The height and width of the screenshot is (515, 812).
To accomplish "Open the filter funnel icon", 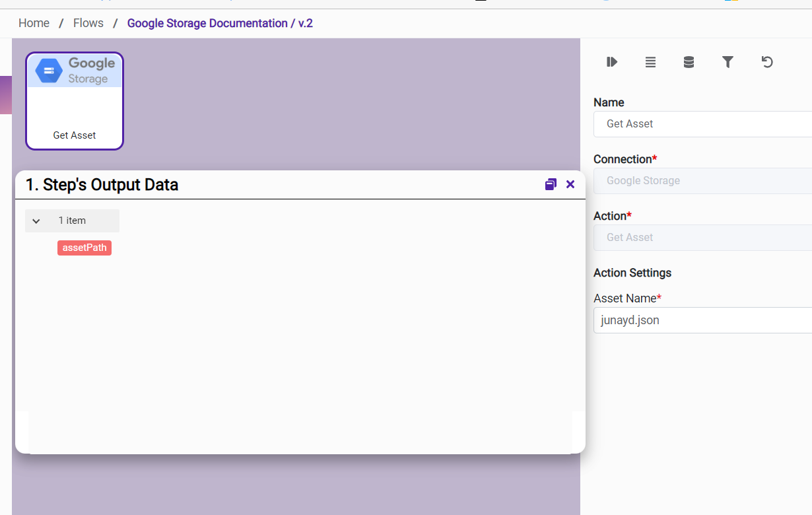I will tap(727, 62).
